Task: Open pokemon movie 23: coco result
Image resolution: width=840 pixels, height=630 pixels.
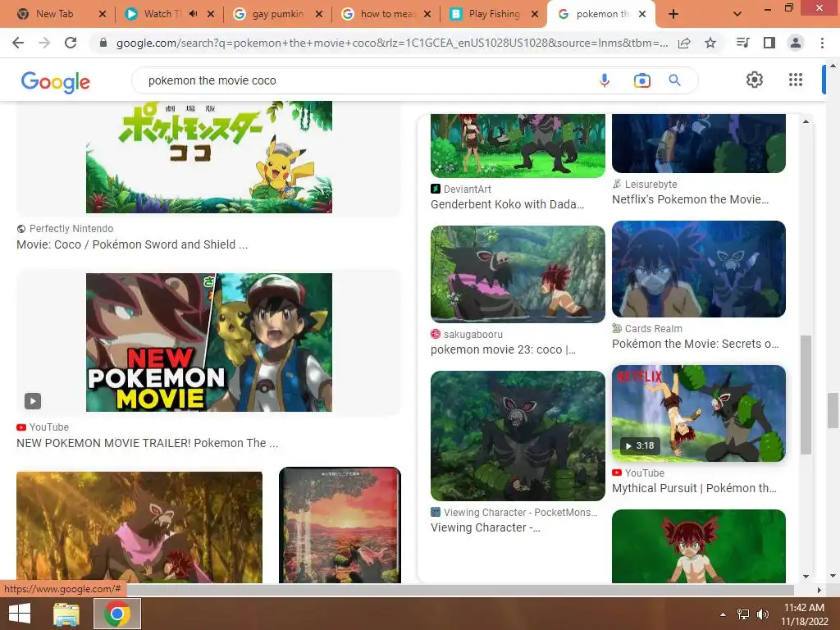Action: click(x=503, y=349)
